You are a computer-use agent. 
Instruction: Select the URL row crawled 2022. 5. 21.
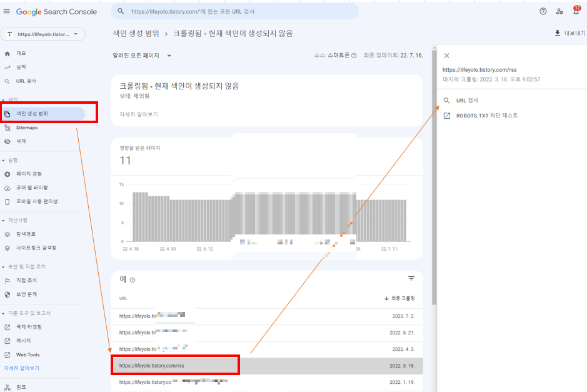click(x=267, y=333)
